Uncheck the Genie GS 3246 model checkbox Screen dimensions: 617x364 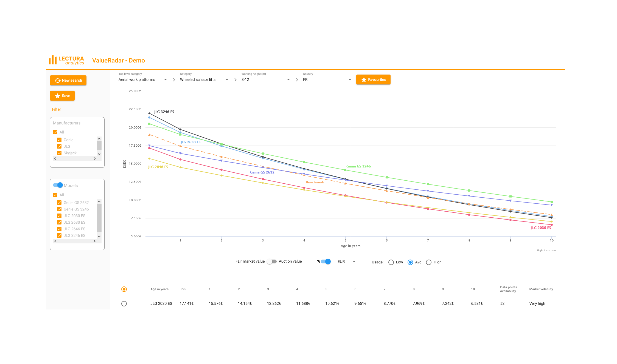click(x=59, y=209)
